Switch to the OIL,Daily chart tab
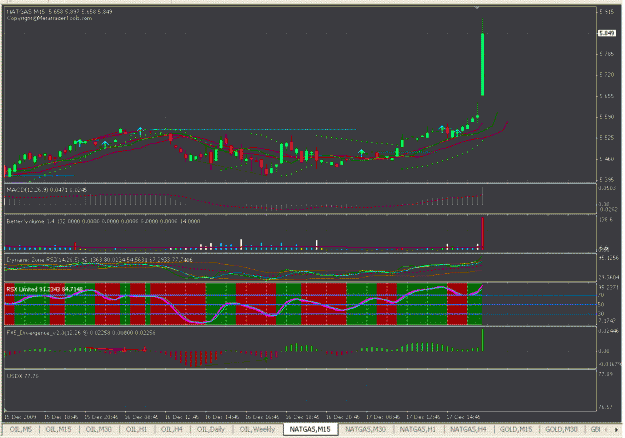The image size is (625, 438). click(211, 430)
